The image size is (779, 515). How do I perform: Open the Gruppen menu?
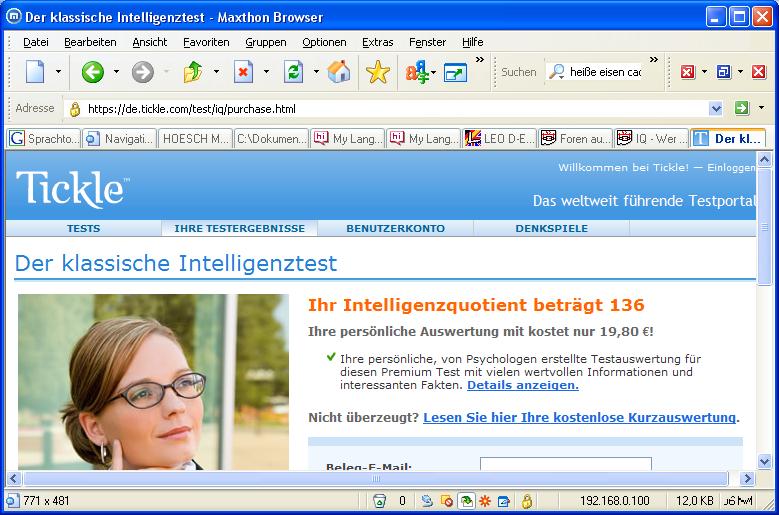[266, 42]
